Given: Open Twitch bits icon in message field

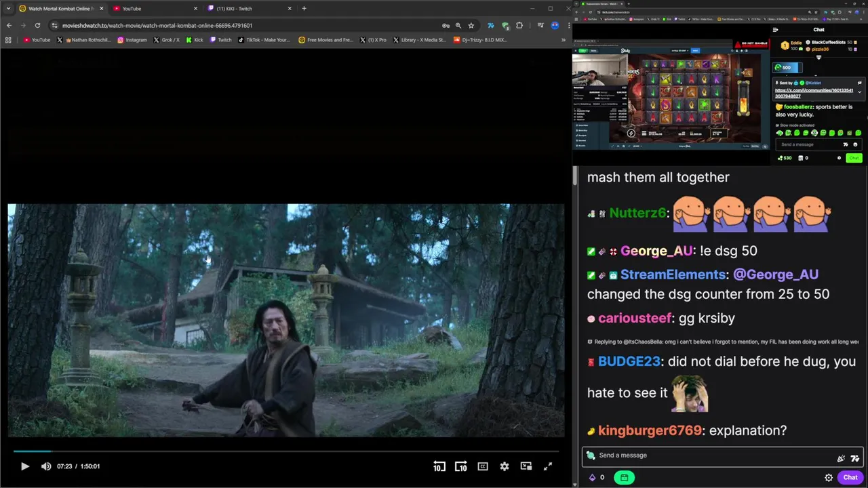Looking at the screenshot, I should click(x=842, y=458).
